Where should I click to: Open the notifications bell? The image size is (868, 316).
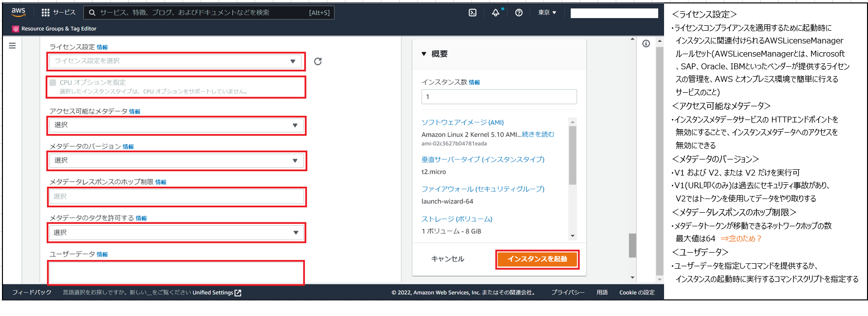(x=496, y=13)
